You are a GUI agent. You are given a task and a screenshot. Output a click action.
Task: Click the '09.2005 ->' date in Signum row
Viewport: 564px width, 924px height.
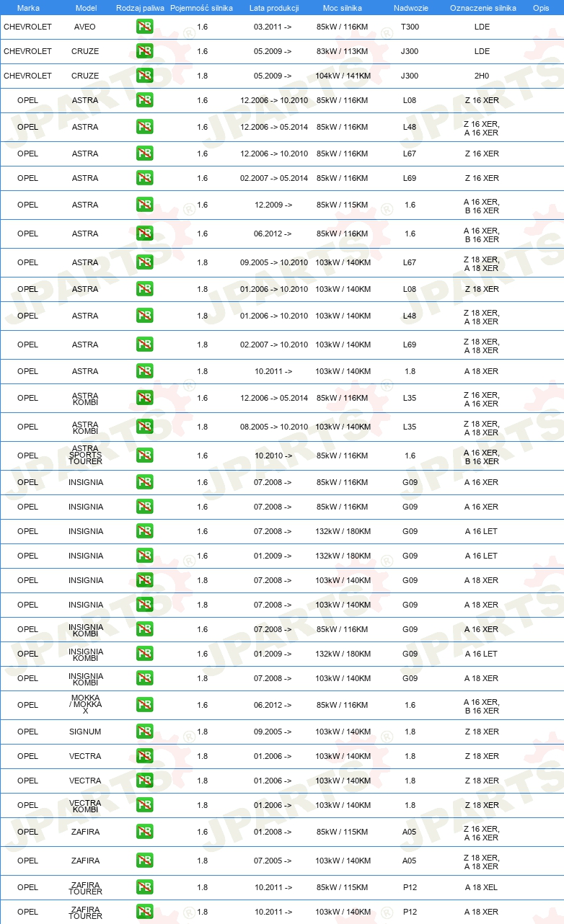pos(273,732)
